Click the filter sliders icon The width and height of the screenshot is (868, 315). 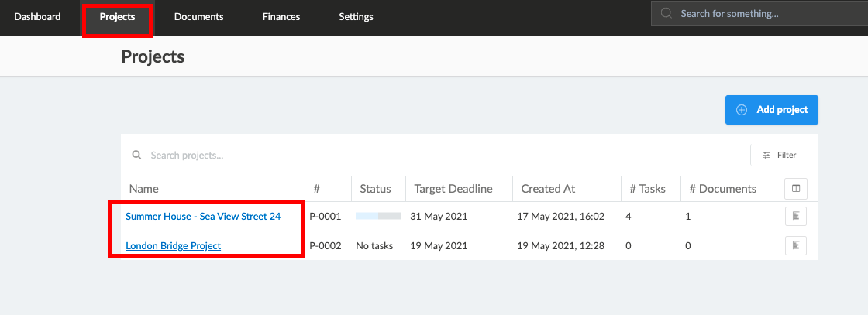(766, 156)
